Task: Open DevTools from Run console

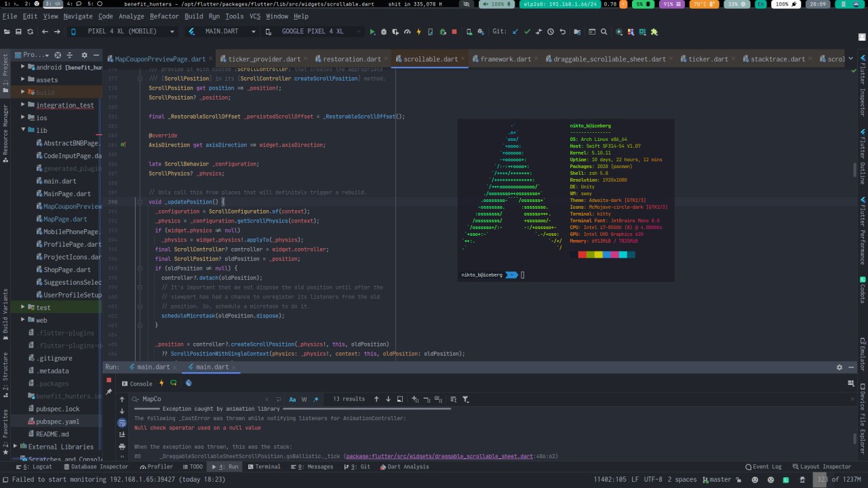Action: 189,383
